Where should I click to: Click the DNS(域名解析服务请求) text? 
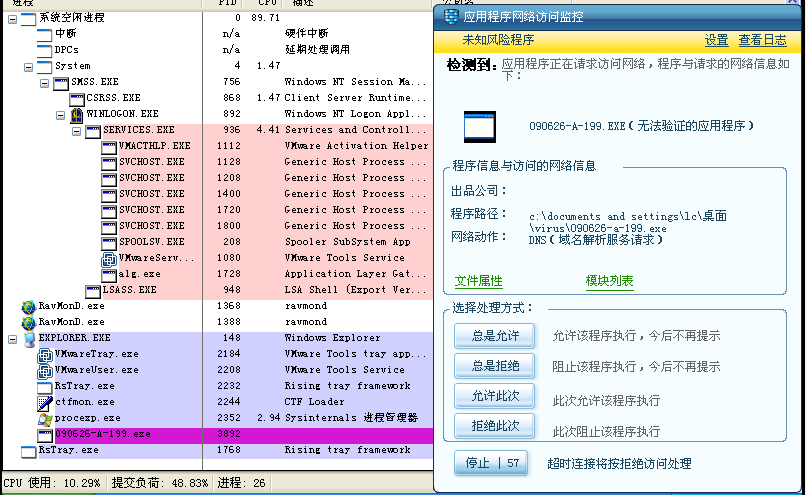coord(595,240)
